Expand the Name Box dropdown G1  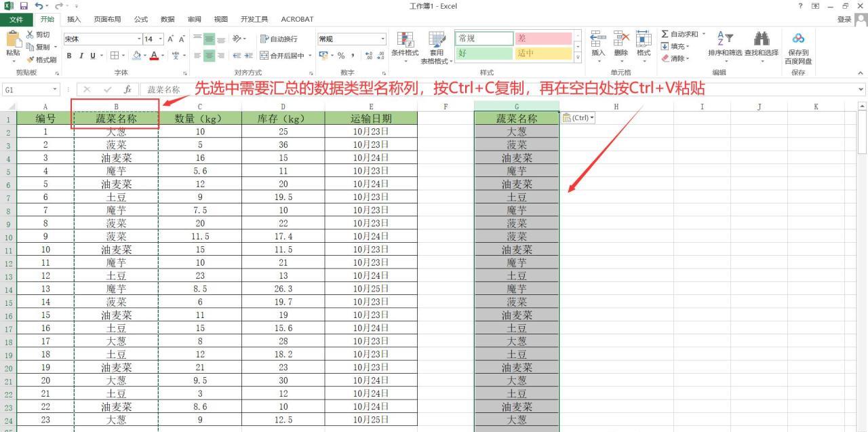(56, 90)
